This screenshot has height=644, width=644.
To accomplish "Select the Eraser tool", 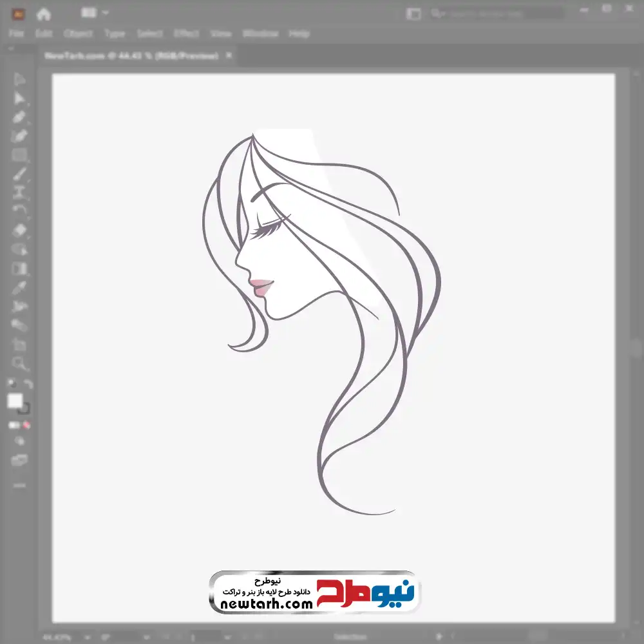I will point(19,230).
